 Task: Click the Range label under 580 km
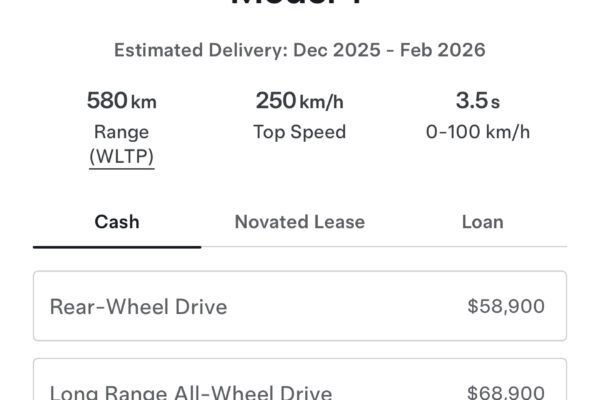(121, 132)
